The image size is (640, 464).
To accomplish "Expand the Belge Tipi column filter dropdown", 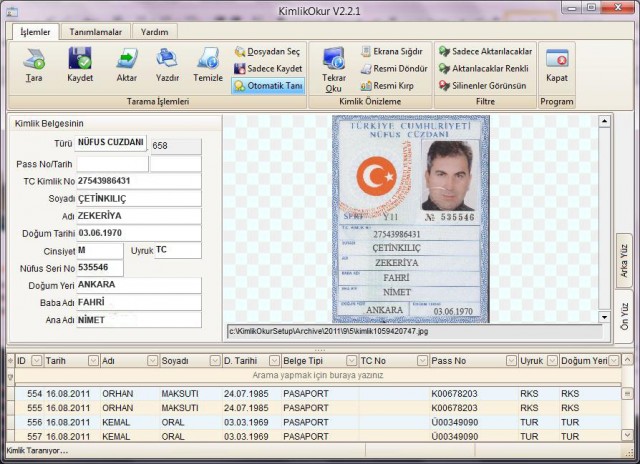I will coord(349,360).
